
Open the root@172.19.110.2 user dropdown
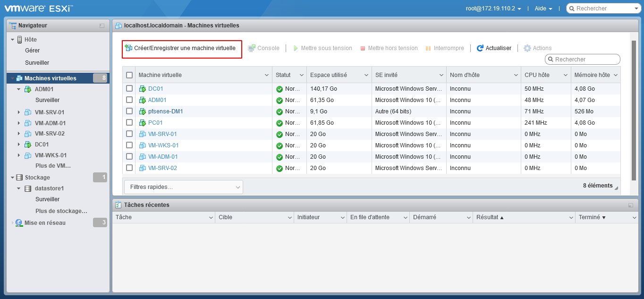(493, 9)
